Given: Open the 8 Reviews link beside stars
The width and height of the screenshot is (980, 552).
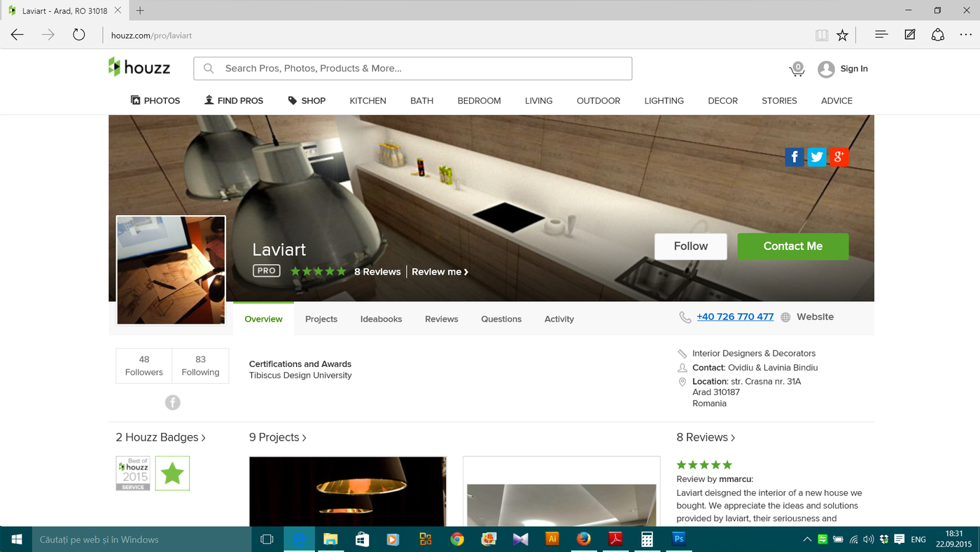Looking at the screenshot, I should [377, 272].
